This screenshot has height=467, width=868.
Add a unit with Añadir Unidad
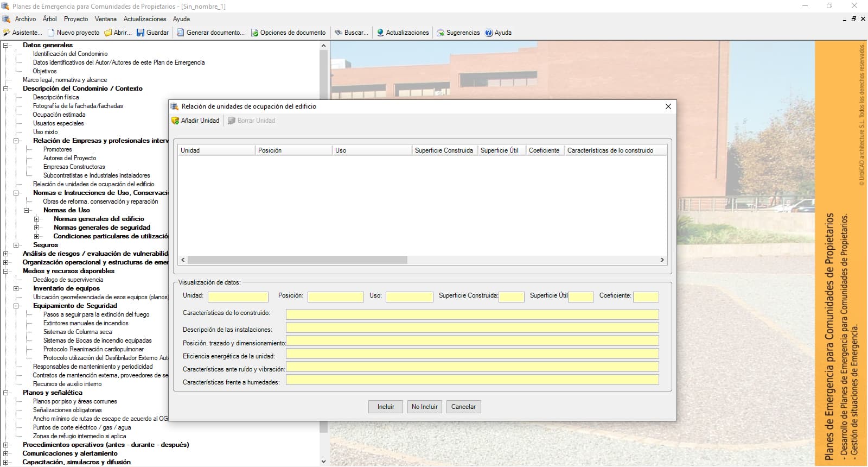195,121
